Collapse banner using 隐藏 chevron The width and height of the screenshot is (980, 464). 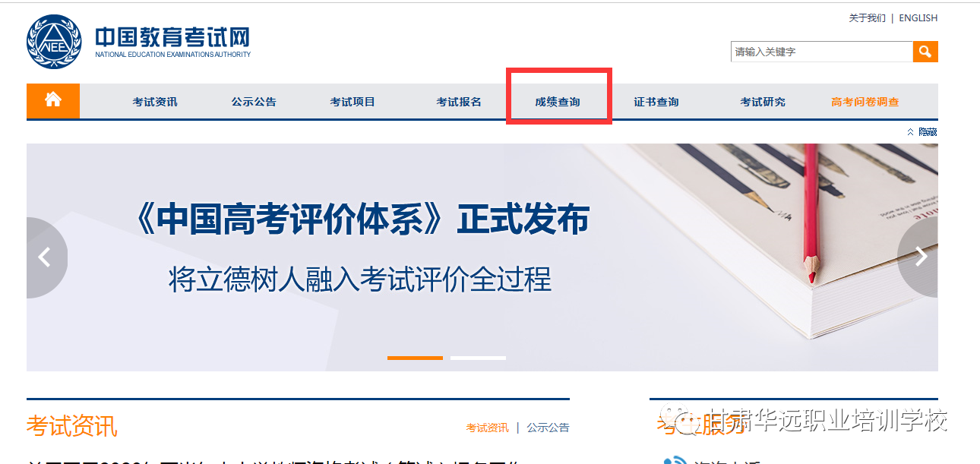pos(922,132)
